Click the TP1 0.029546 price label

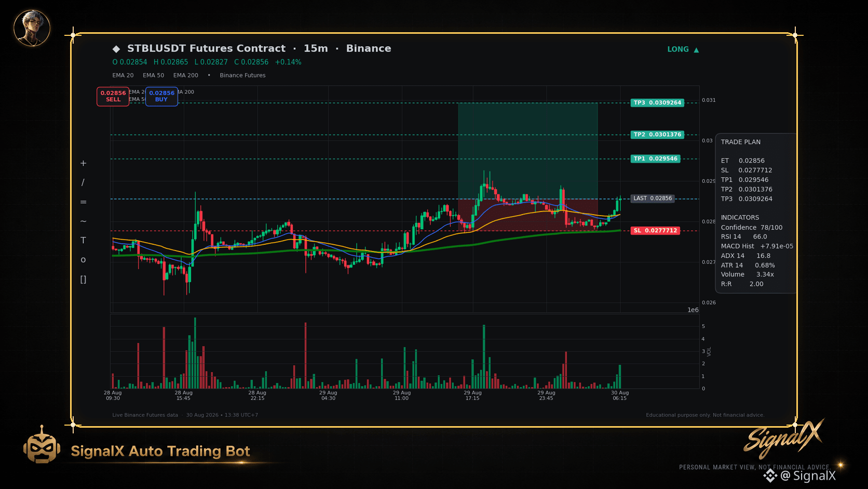pos(656,158)
